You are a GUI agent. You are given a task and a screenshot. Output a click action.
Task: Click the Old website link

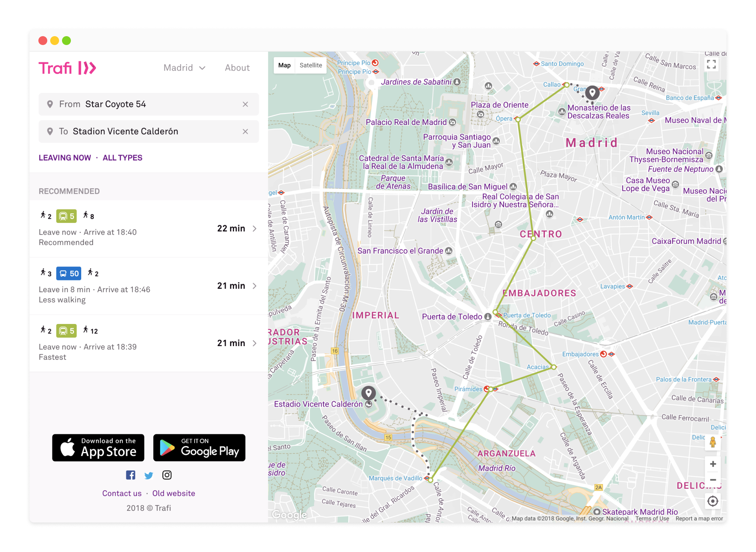tap(174, 493)
